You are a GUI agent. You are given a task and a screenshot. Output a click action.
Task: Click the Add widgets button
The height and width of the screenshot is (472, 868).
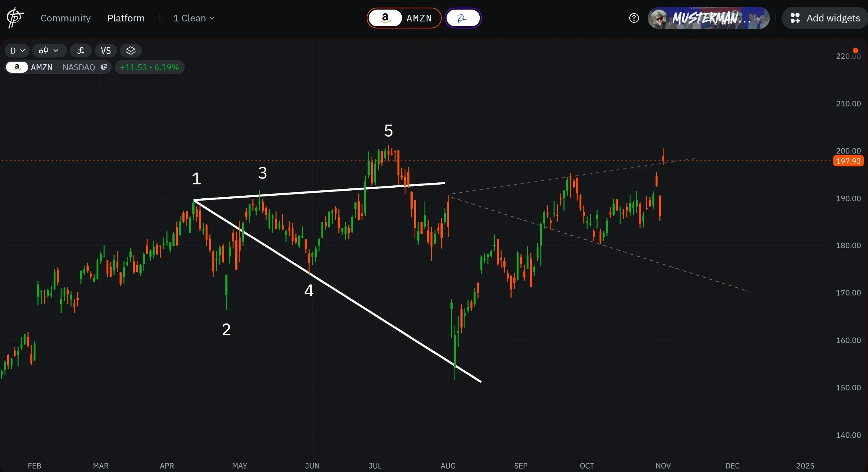[825, 18]
